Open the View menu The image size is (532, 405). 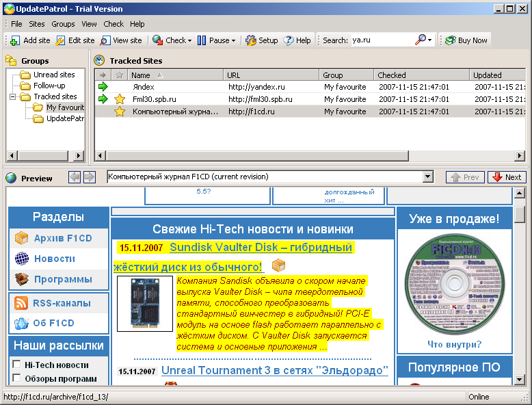[x=89, y=24]
